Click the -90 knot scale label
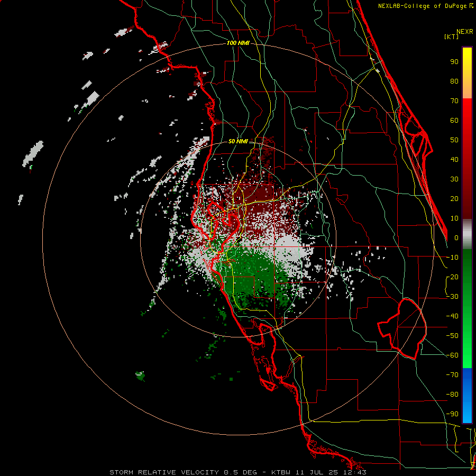Screen dimensions: 476x476 pos(452,414)
